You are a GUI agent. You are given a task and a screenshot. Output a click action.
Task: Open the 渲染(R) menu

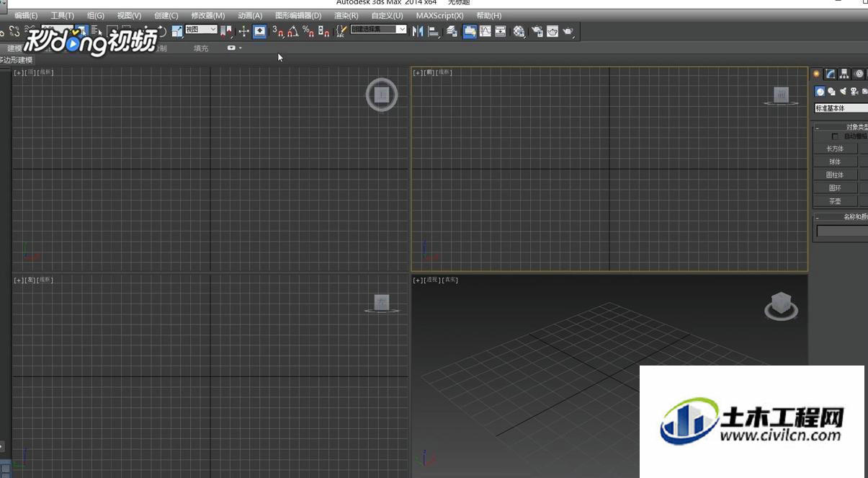346,15
